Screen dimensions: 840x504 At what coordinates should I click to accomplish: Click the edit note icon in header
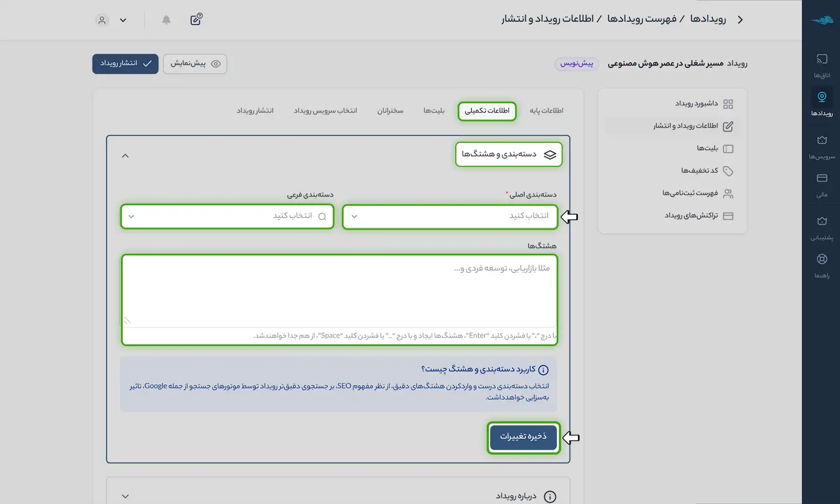pos(196,20)
